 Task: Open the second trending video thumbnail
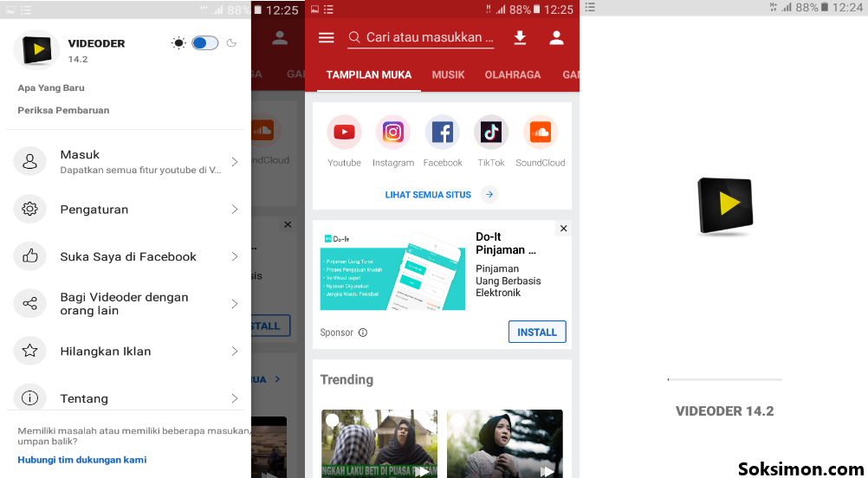[505, 443]
